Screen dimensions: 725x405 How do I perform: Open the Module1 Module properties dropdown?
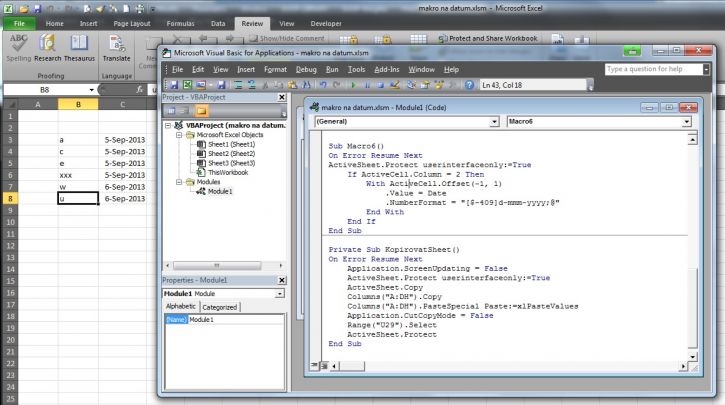point(280,294)
